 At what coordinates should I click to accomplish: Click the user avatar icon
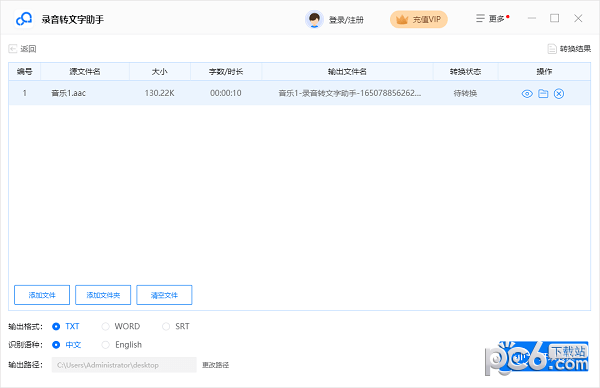(x=314, y=19)
